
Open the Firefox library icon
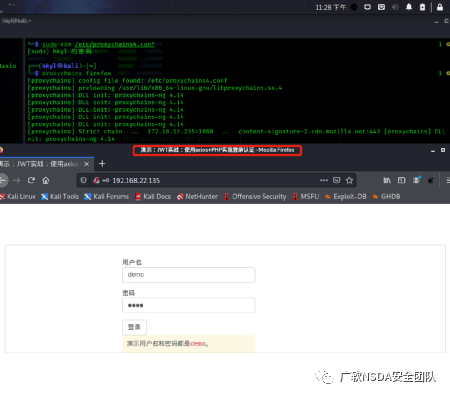pos(387,180)
